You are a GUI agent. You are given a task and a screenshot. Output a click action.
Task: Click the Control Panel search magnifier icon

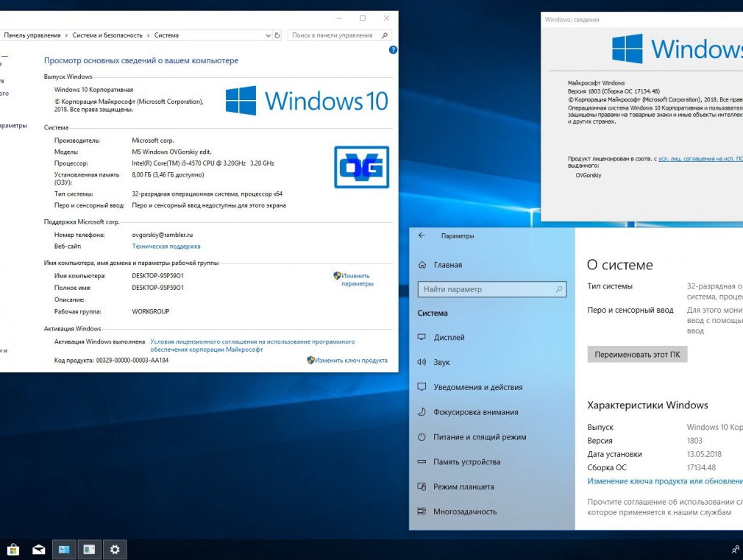pos(385,35)
